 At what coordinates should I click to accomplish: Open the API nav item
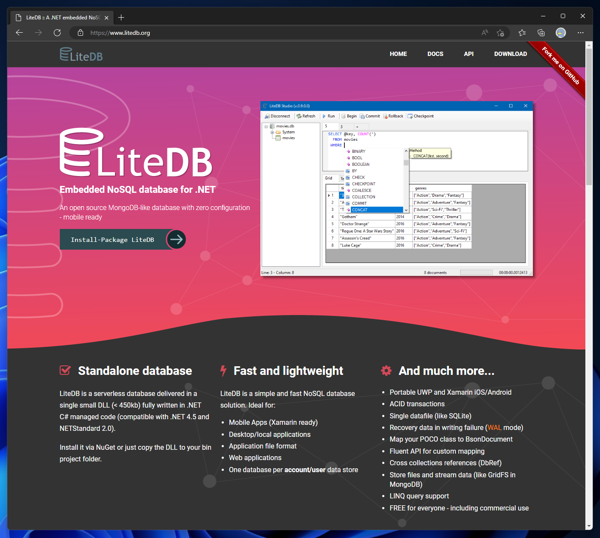point(468,54)
